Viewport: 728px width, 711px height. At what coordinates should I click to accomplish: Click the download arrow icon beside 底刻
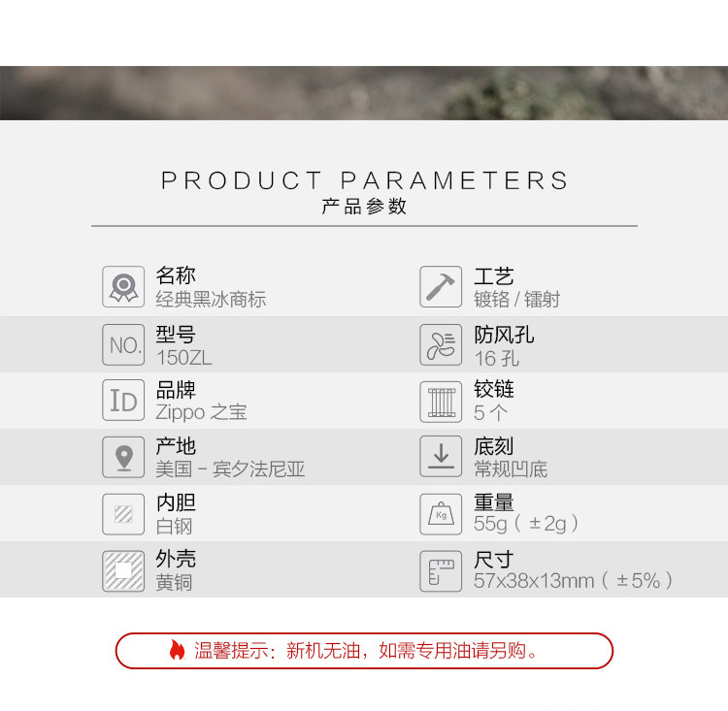(441, 456)
